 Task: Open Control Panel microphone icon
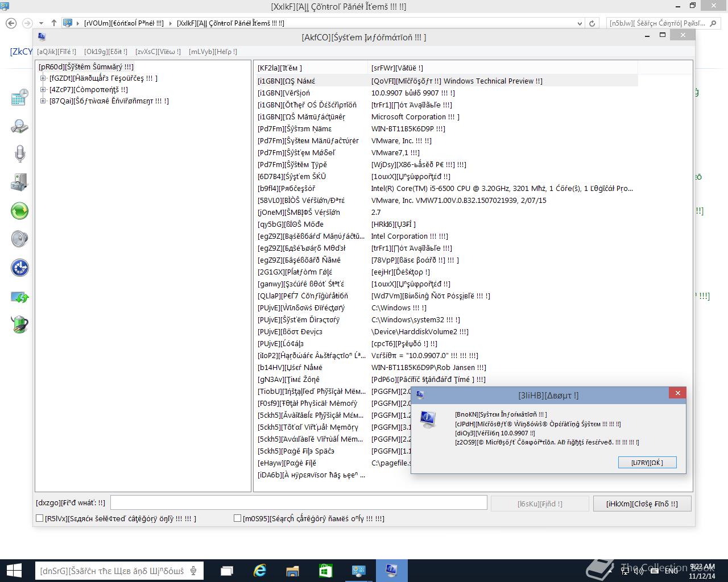click(20, 154)
